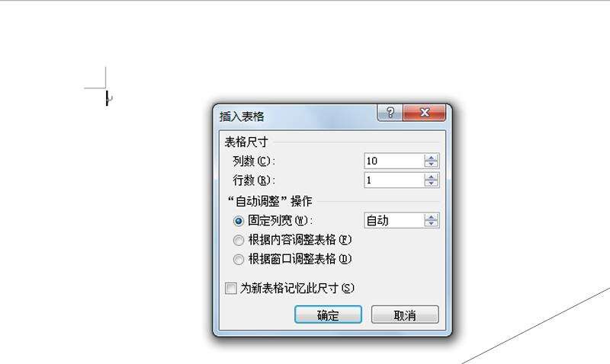Select the 根据内容调整表格 radio option
Image resolution: width=610 pixels, height=364 pixels.
click(239, 240)
